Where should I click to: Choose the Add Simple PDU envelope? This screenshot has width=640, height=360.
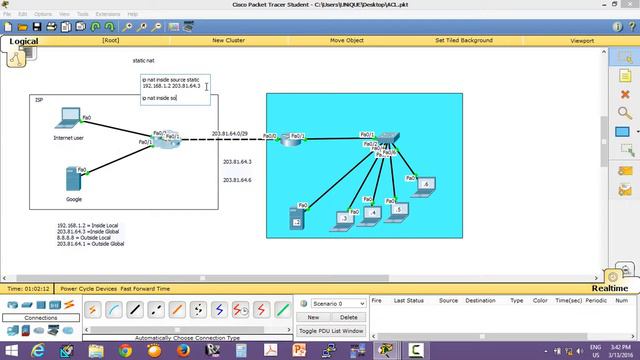tap(624, 171)
